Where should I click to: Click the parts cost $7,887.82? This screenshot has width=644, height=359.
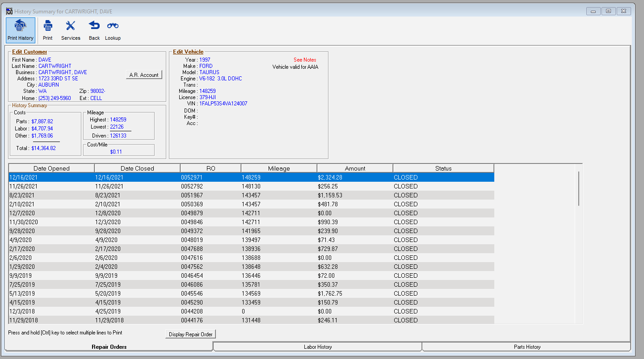pos(42,121)
